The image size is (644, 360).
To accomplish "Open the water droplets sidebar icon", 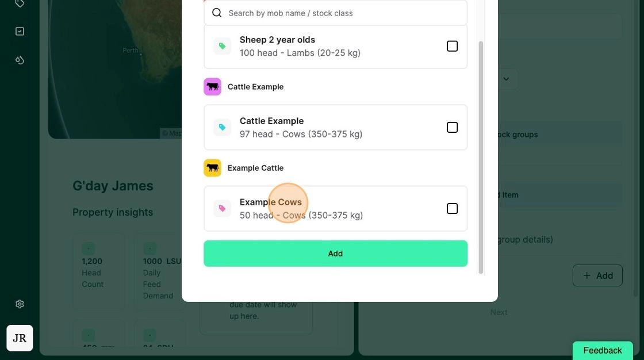I will click(20, 60).
